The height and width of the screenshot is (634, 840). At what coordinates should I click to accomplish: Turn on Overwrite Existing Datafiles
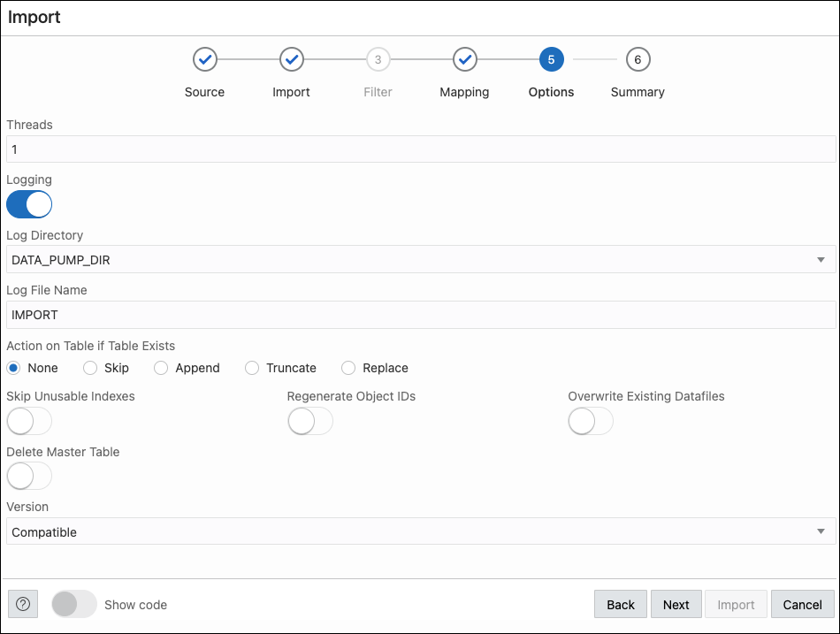pos(591,422)
